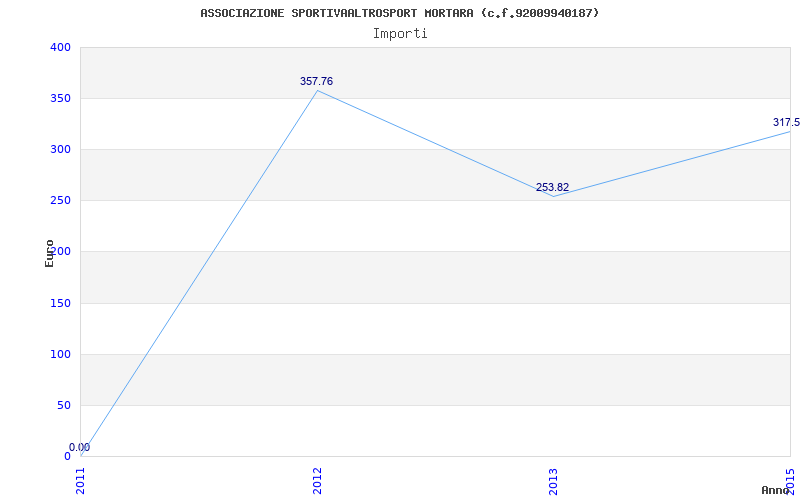Click the 50 y-axis tick label
800x500 pixels.
pos(63,406)
